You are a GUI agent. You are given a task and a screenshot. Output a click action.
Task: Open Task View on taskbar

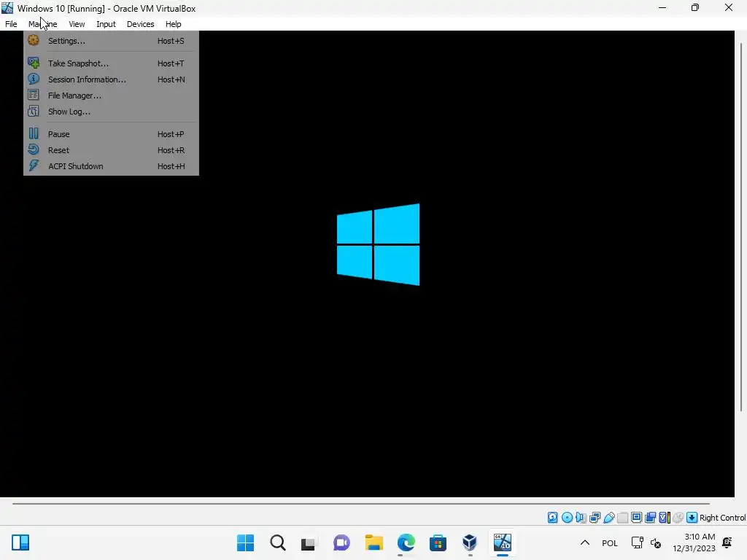click(x=309, y=542)
